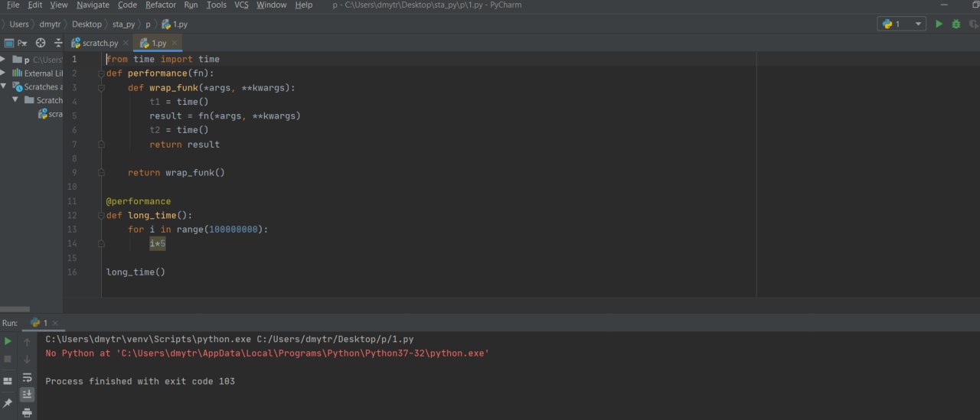Image resolution: width=980 pixels, height=420 pixels.
Task: Click the dmytr breadcrumb
Action: [x=51, y=24]
